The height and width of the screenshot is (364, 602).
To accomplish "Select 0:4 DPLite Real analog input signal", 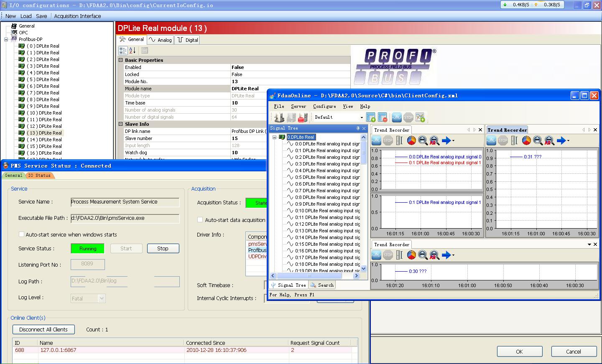I will 327,171.
